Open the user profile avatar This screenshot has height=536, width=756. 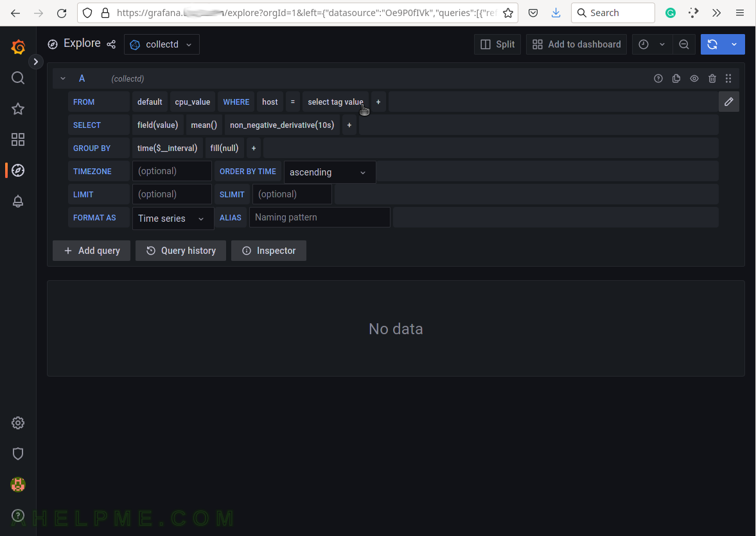coord(18,485)
